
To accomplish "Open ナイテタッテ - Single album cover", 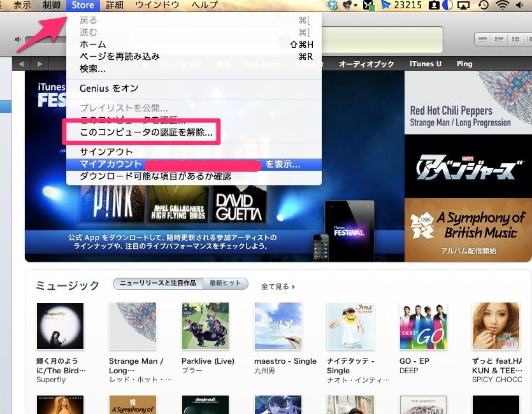I will [x=350, y=326].
